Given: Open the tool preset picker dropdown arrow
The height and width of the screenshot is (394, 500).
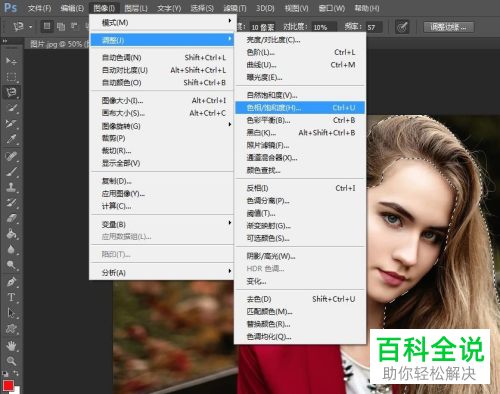Looking at the screenshot, I should coord(30,27).
